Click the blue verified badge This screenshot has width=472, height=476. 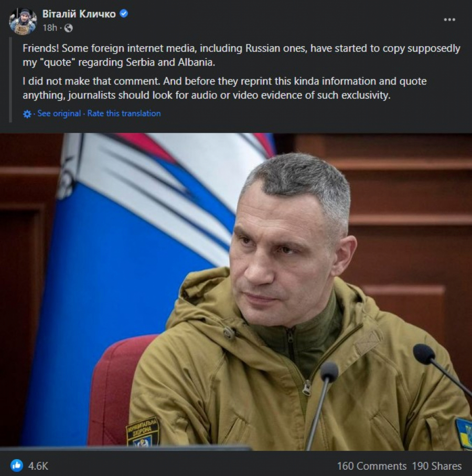[x=124, y=14]
